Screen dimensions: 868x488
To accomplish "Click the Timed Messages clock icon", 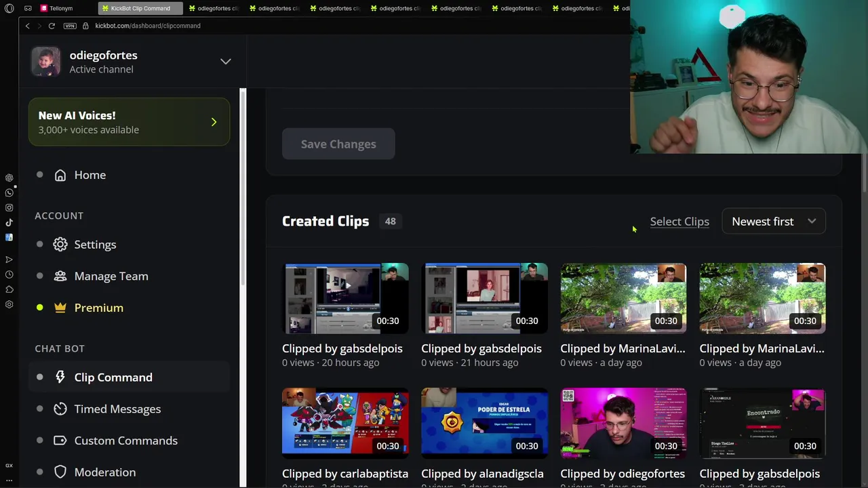I will pos(60,409).
